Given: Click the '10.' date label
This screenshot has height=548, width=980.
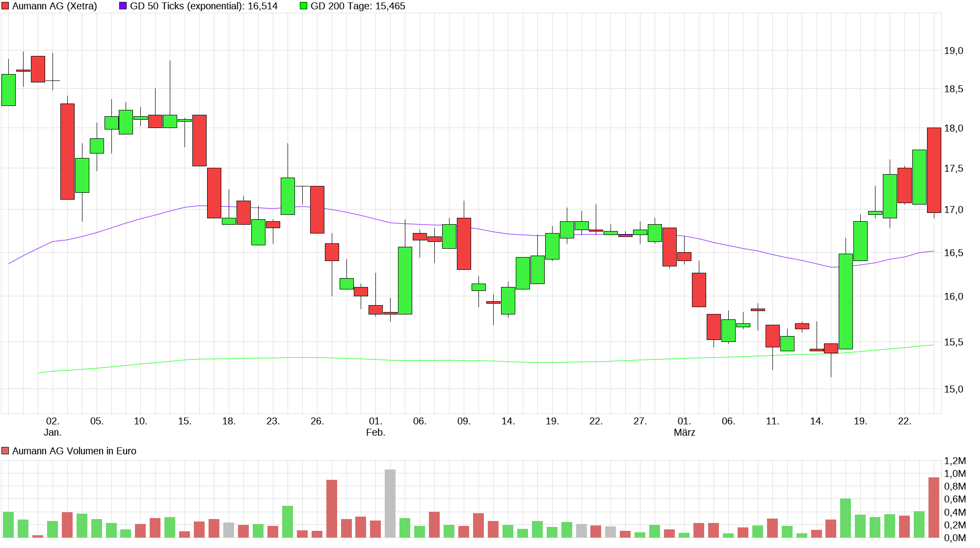Looking at the screenshot, I should click(x=140, y=421).
